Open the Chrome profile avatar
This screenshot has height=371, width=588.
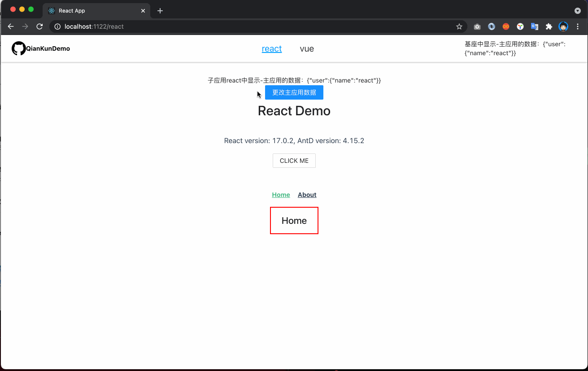coord(563,26)
